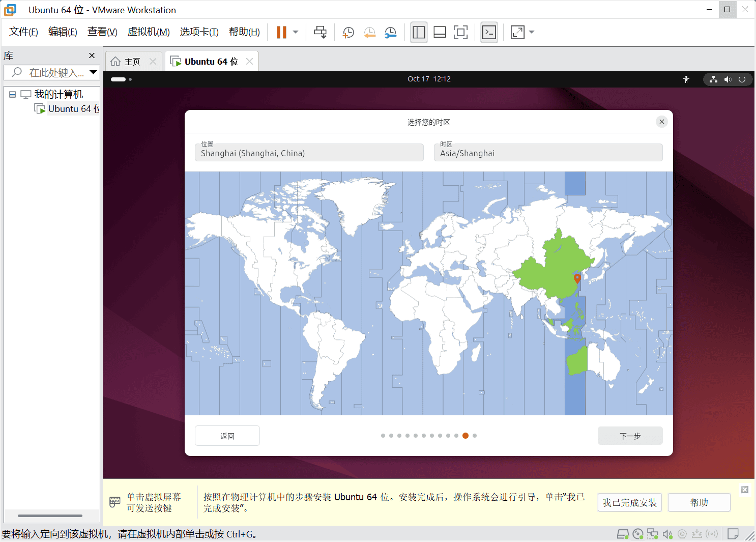Enter full screen mode via toolbar icon
Image resolution: width=756 pixels, height=542 pixels.
[460, 32]
